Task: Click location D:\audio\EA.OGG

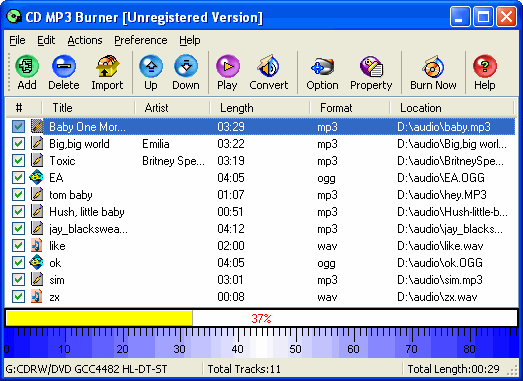Action: click(441, 178)
